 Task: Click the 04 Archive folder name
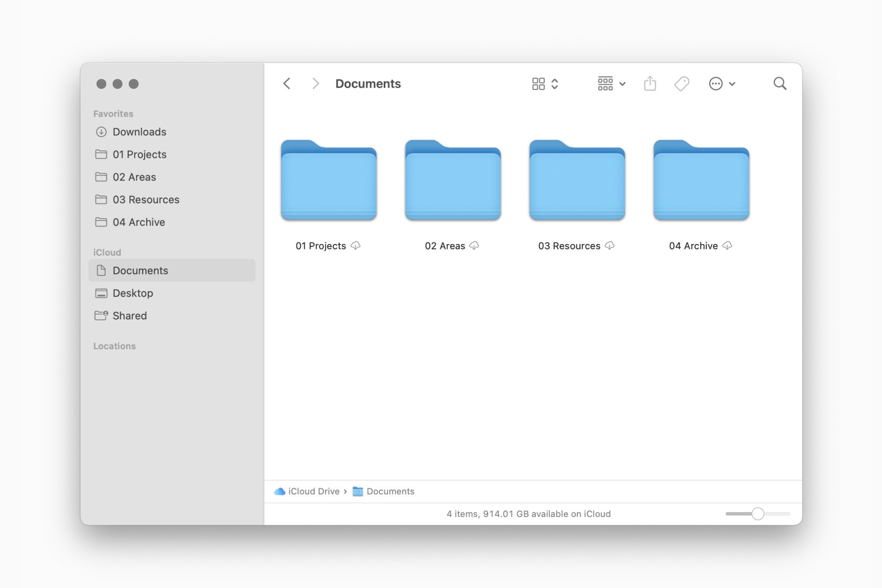(693, 246)
